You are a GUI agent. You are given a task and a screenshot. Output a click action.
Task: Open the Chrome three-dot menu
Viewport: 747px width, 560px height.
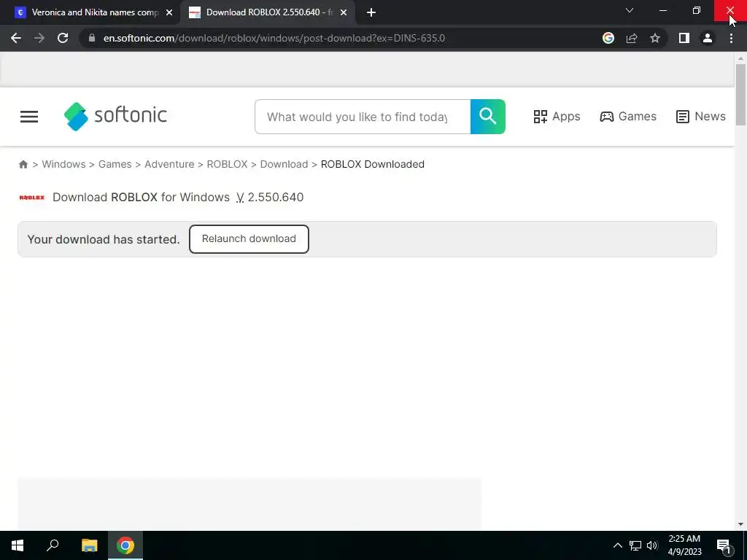(731, 38)
